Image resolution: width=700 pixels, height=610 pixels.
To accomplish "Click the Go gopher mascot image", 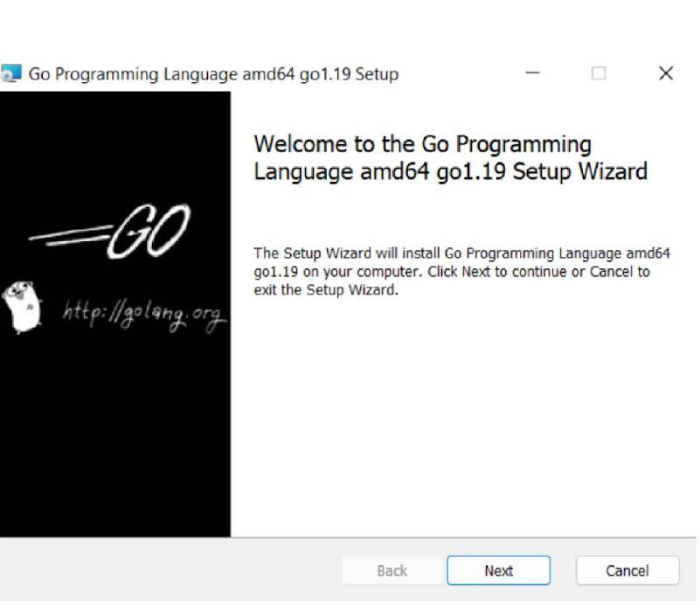I will 23,307.
